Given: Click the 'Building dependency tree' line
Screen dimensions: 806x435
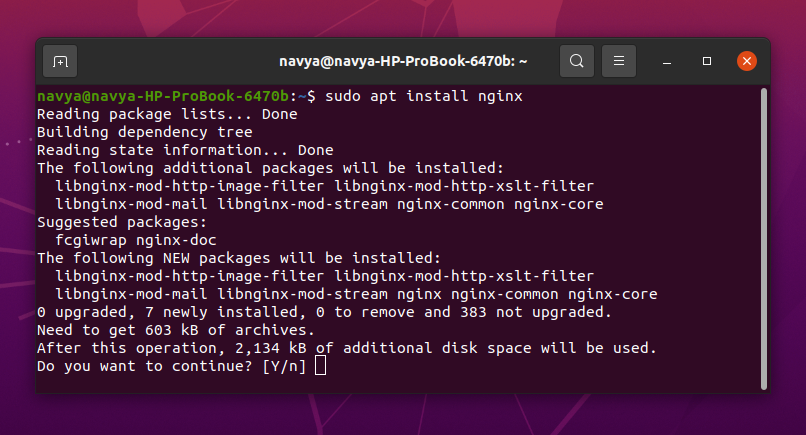Looking at the screenshot, I should coord(144,132).
